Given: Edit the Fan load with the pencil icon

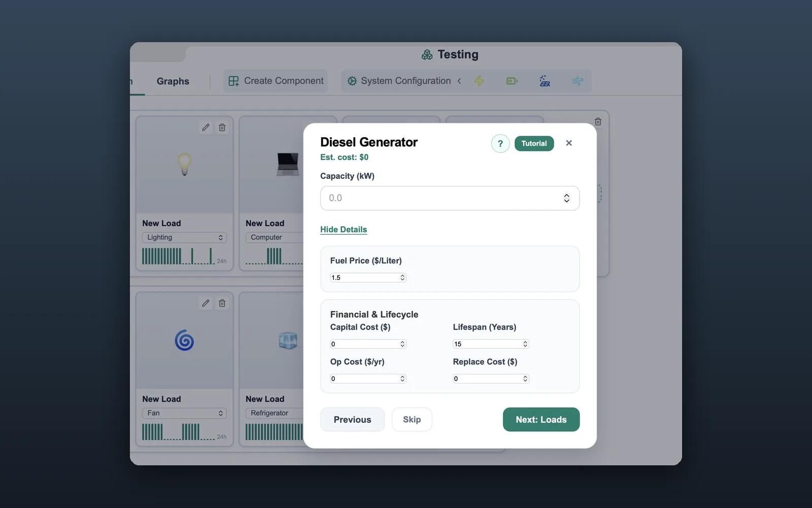Looking at the screenshot, I should tap(206, 303).
